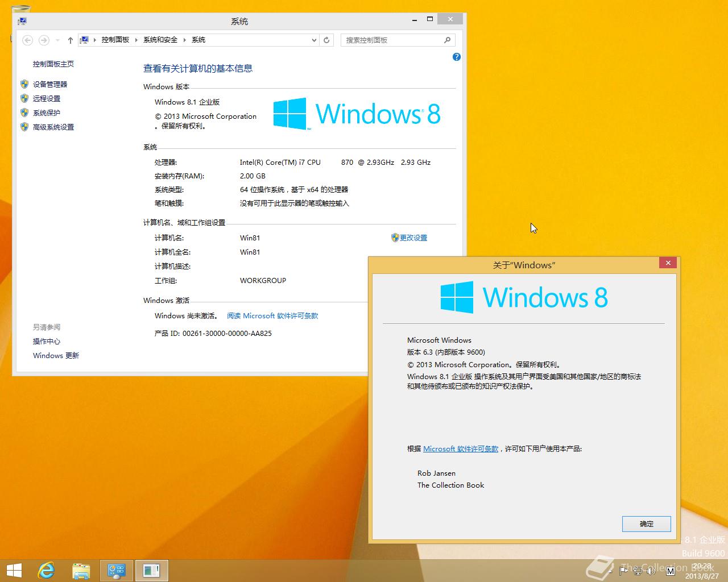Switch to the Control Panel taskbar item
The width and height of the screenshot is (728, 582).
(x=117, y=570)
